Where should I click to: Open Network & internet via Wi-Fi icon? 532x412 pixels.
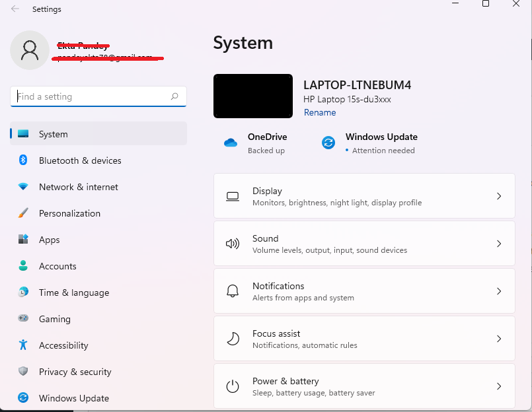coord(23,187)
